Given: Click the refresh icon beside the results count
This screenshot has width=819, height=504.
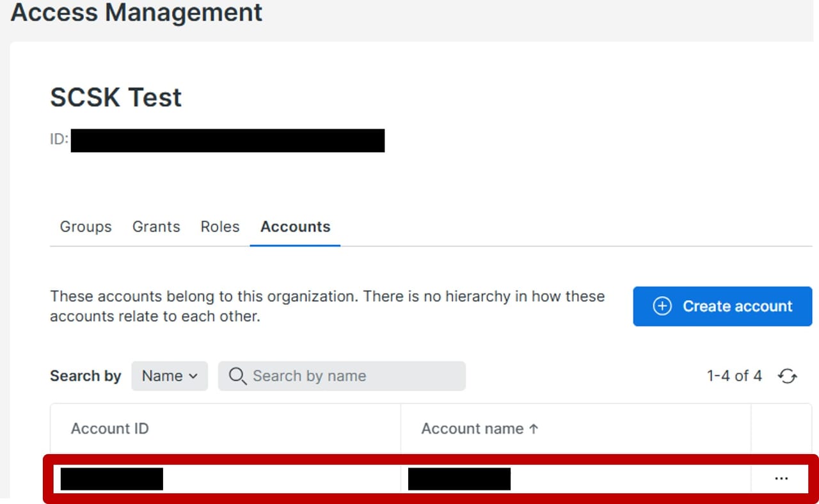Looking at the screenshot, I should 788,376.
